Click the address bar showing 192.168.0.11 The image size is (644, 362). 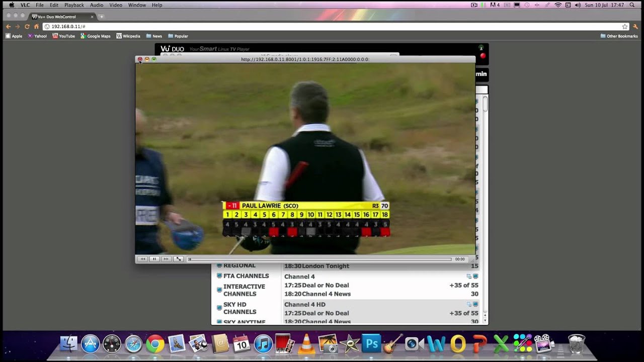pos(332,26)
